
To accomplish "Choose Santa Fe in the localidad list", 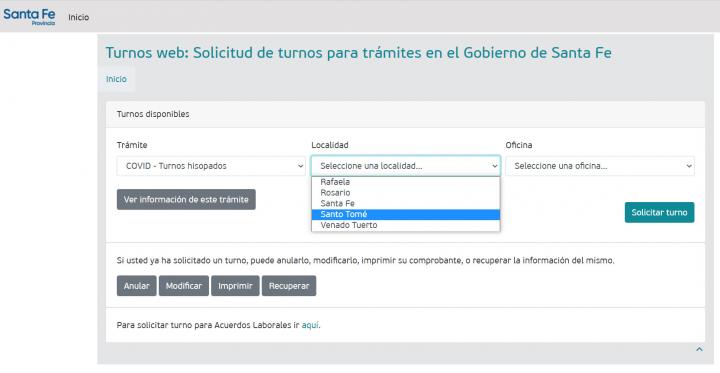I will [405, 203].
